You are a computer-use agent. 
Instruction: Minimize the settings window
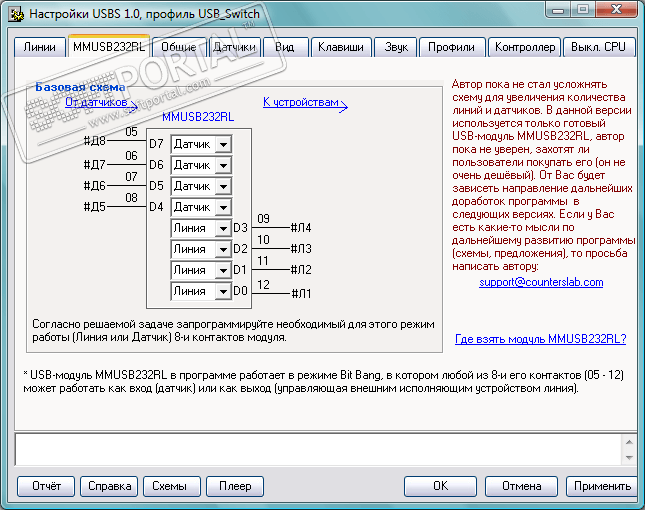(x=558, y=10)
